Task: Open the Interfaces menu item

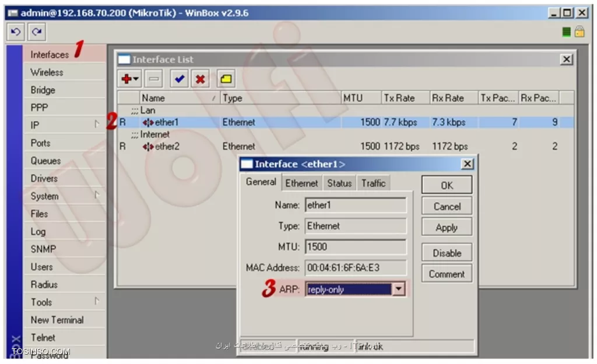Action: tap(65, 54)
